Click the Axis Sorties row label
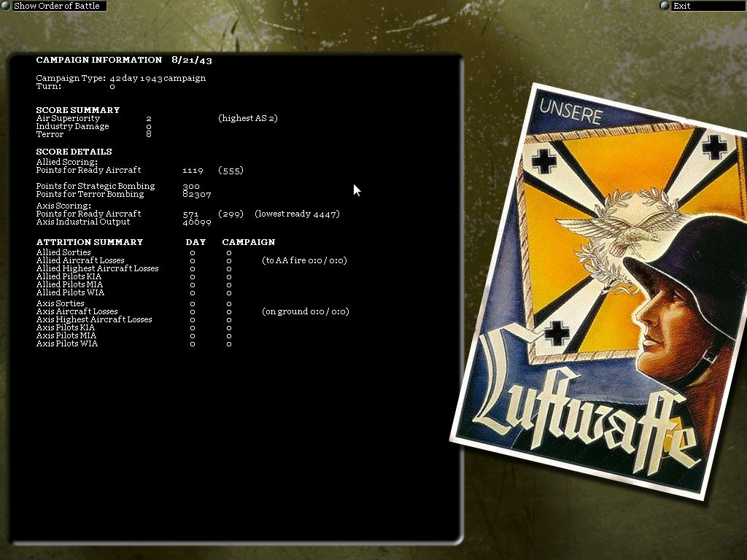 (x=60, y=303)
